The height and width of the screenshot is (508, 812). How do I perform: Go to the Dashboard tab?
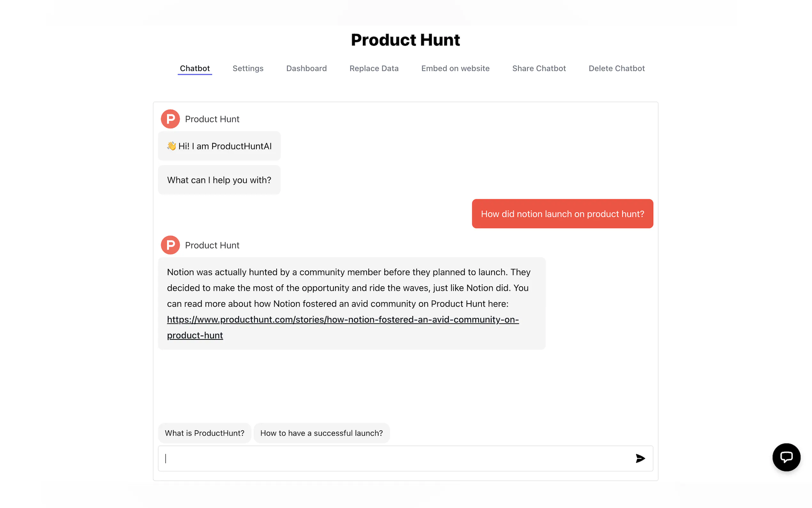pyautogui.click(x=306, y=68)
